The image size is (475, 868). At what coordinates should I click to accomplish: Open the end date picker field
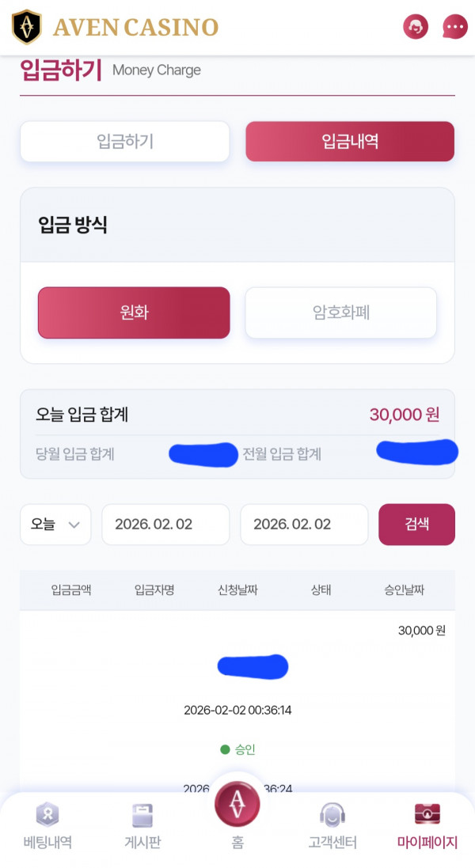304,524
